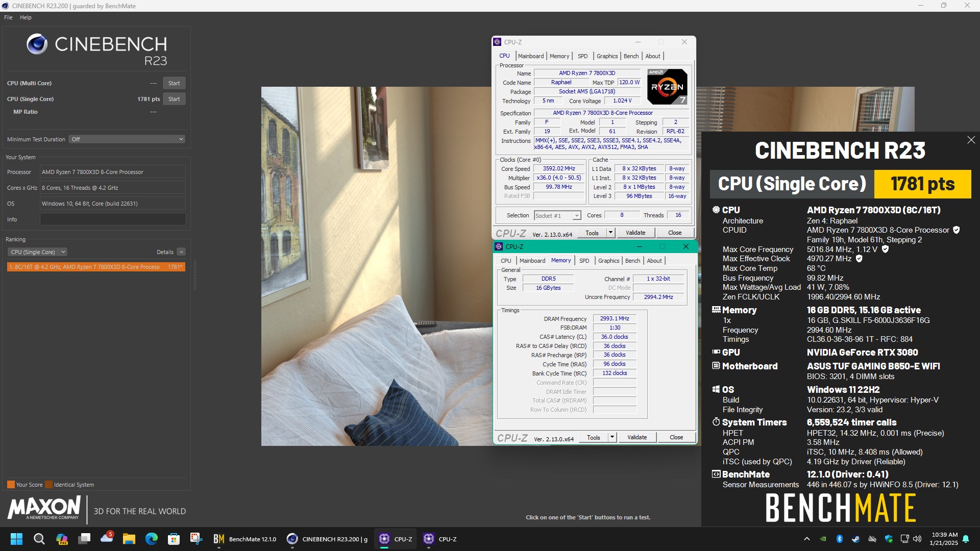Click the DRAM Frequency value 2993.1 MHz

click(615, 319)
